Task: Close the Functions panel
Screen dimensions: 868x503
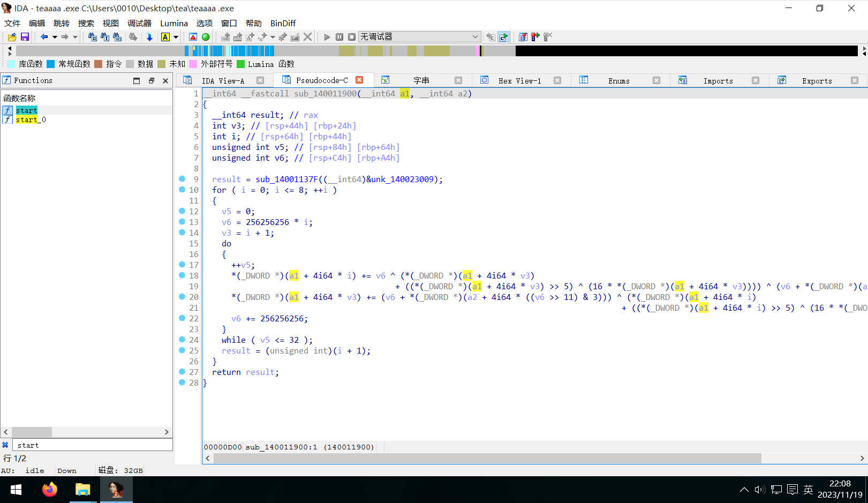Action: 165,81
